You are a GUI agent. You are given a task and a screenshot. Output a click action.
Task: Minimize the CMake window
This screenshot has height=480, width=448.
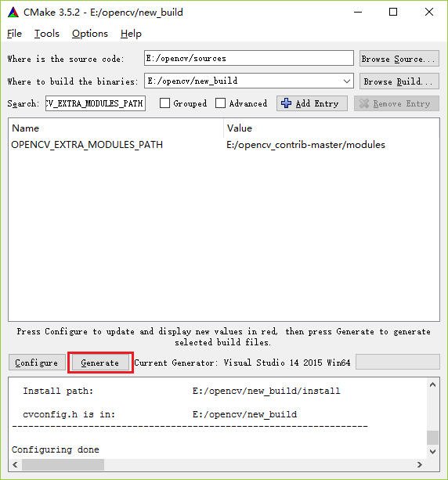tap(358, 12)
